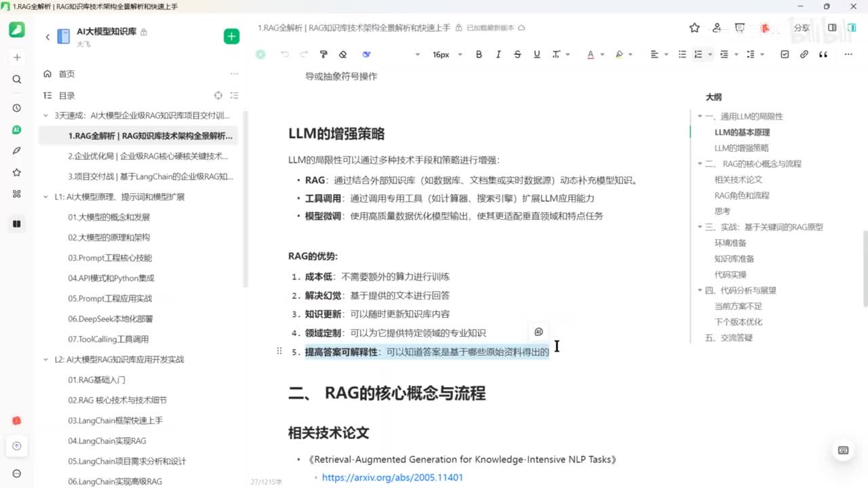Screen dimensions: 868x488
Task: Open 目录 in the sidebar
Action: pyautogui.click(x=66, y=96)
